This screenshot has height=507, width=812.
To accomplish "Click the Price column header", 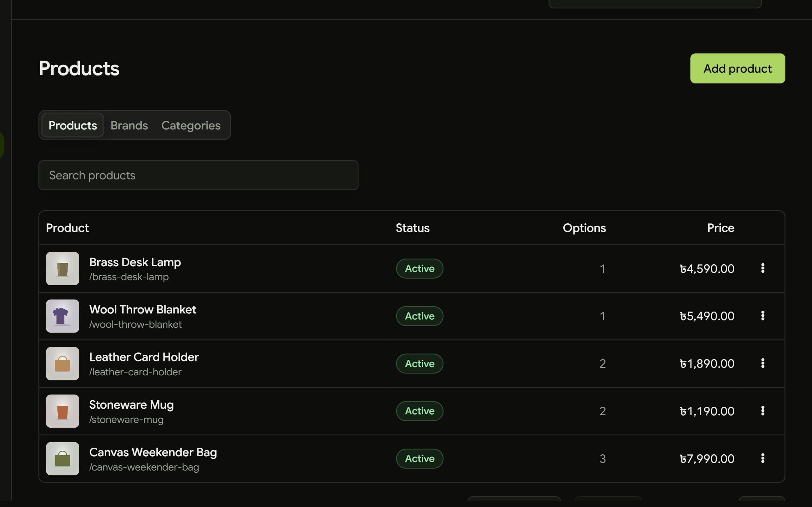I will (721, 228).
